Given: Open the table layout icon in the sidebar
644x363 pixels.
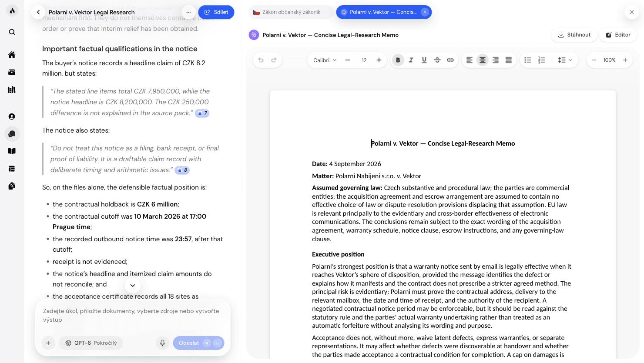Looking at the screenshot, I should [x=12, y=169].
